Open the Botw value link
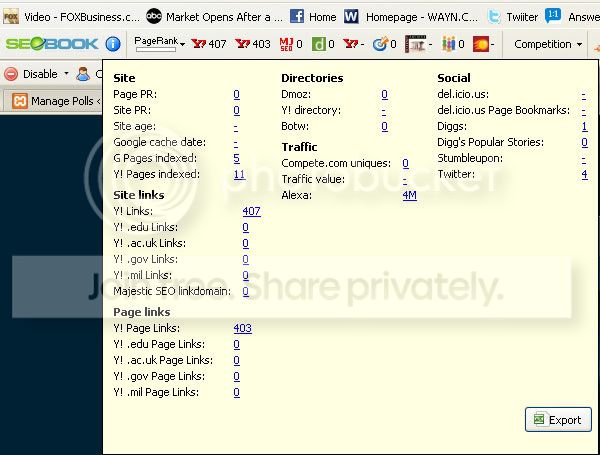 coord(385,126)
